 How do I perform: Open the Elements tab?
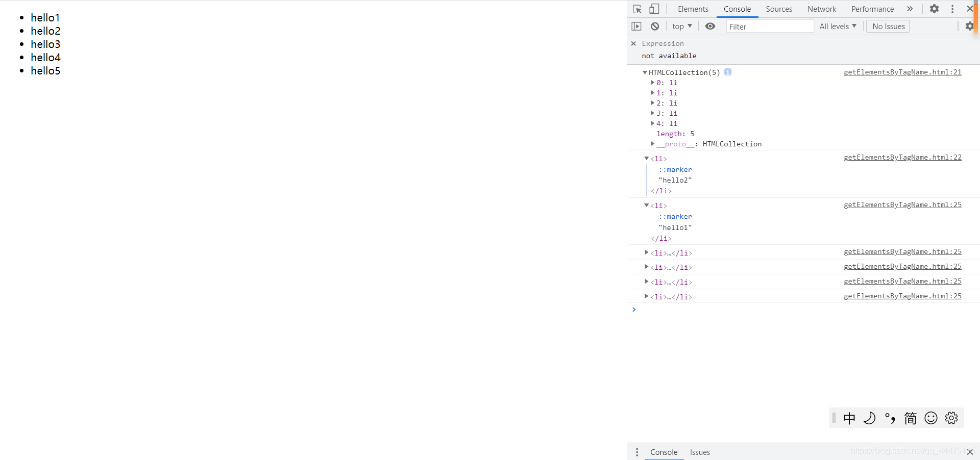click(x=693, y=9)
